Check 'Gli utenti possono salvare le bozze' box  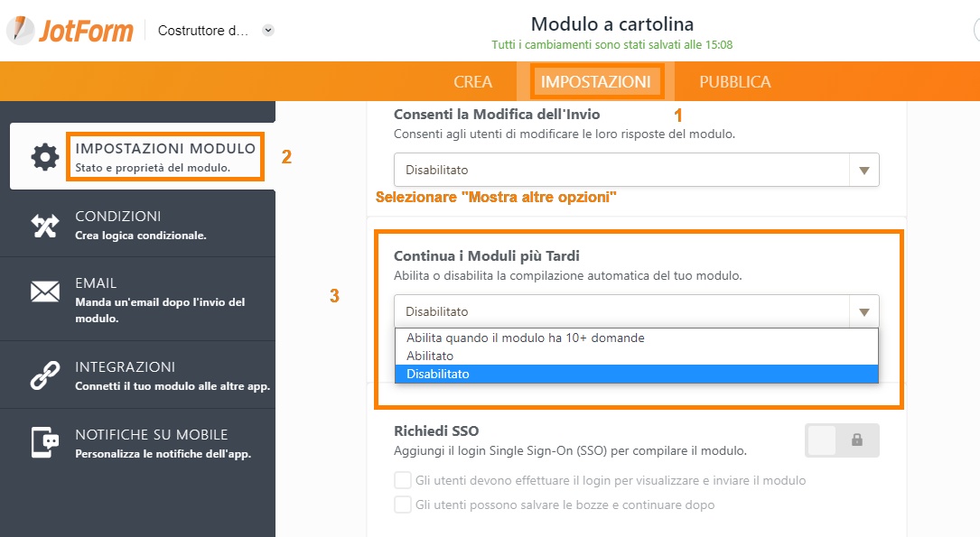403,505
